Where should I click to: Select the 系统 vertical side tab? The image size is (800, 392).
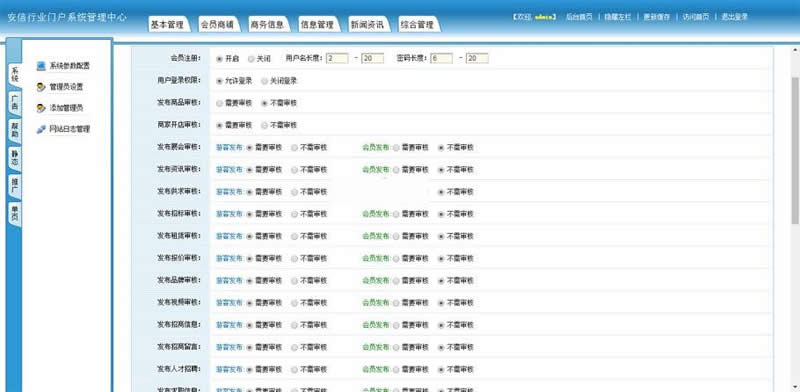click(15, 75)
